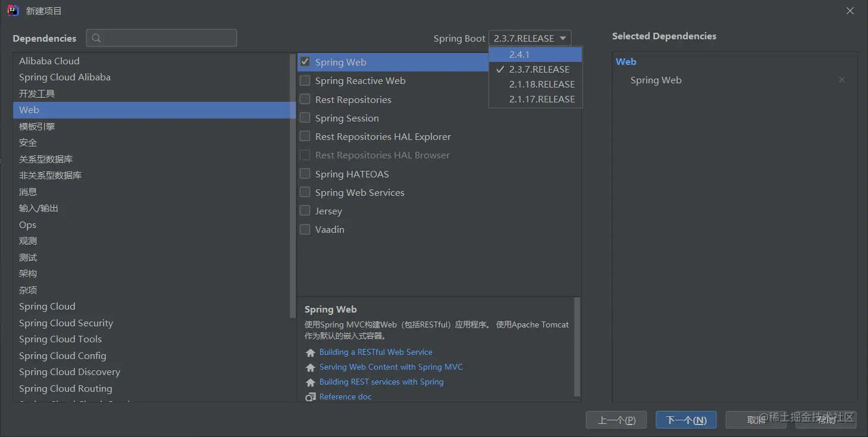Viewport: 868px width, 437px height.
Task: Click home icon beside Serving Web Content
Action: (x=310, y=367)
